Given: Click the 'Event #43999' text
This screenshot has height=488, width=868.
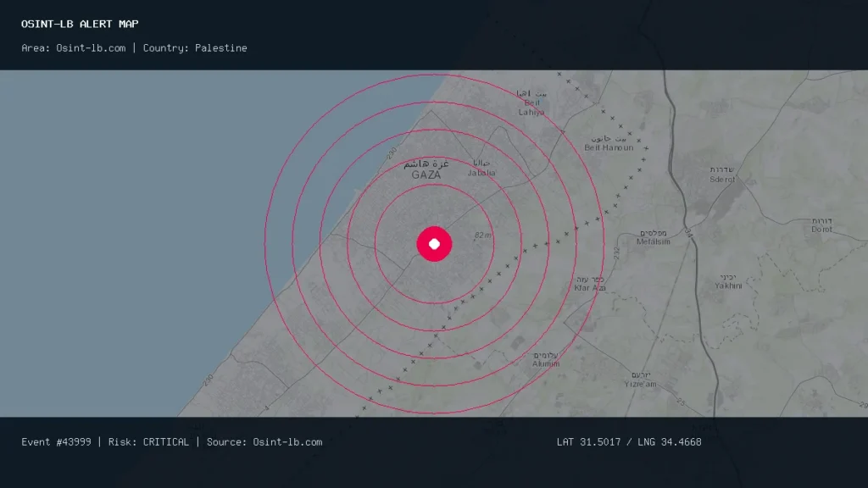Looking at the screenshot, I should [56, 442].
